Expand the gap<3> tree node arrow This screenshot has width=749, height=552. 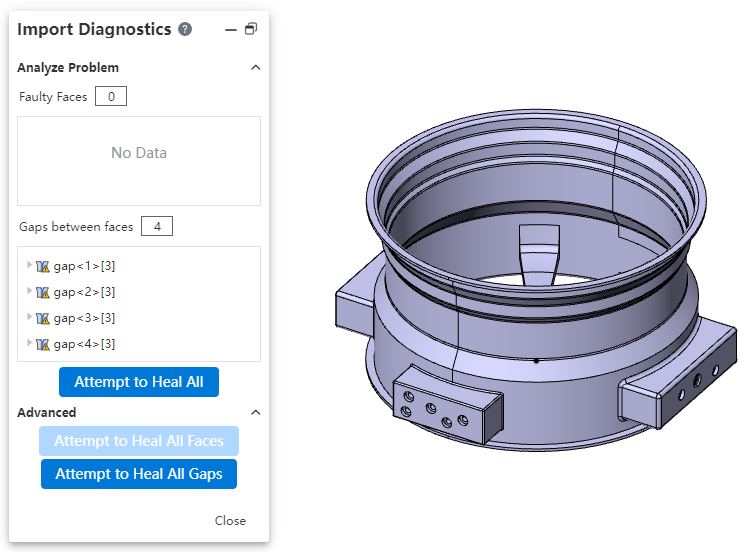(30, 317)
